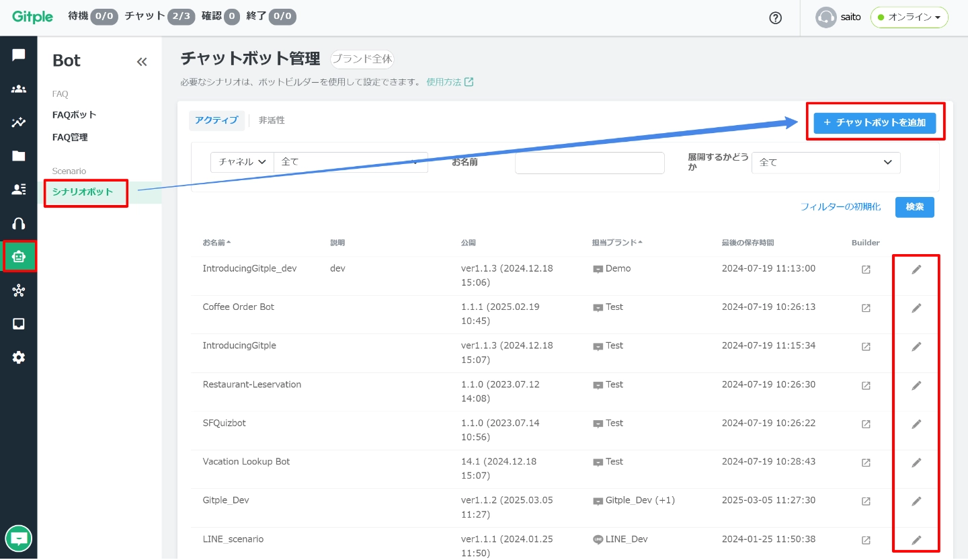The height and width of the screenshot is (560, 968).
Task: Click the help question mark icon
Action: (775, 18)
